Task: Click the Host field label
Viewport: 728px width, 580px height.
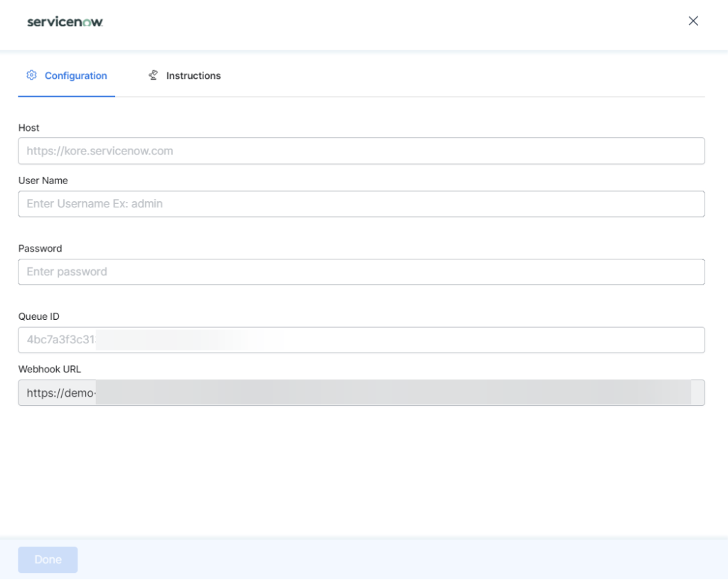Action: point(28,128)
